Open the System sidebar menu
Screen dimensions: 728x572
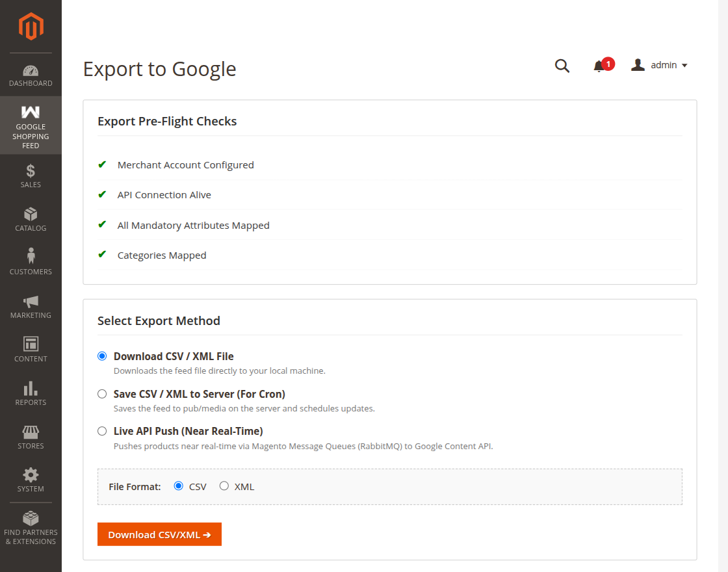click(x=31, y=480)
